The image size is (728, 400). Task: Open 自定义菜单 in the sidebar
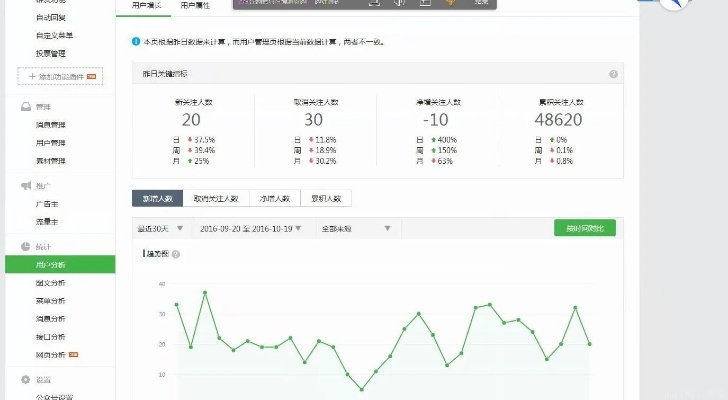click(x=54, y=35)
